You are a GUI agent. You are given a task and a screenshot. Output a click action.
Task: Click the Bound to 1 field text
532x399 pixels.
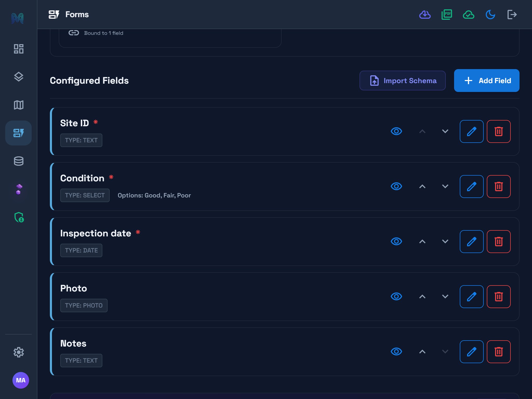104,33
